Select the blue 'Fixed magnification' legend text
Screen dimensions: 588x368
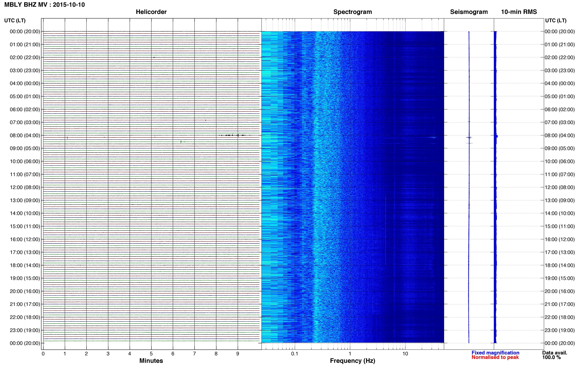point(495,353)
